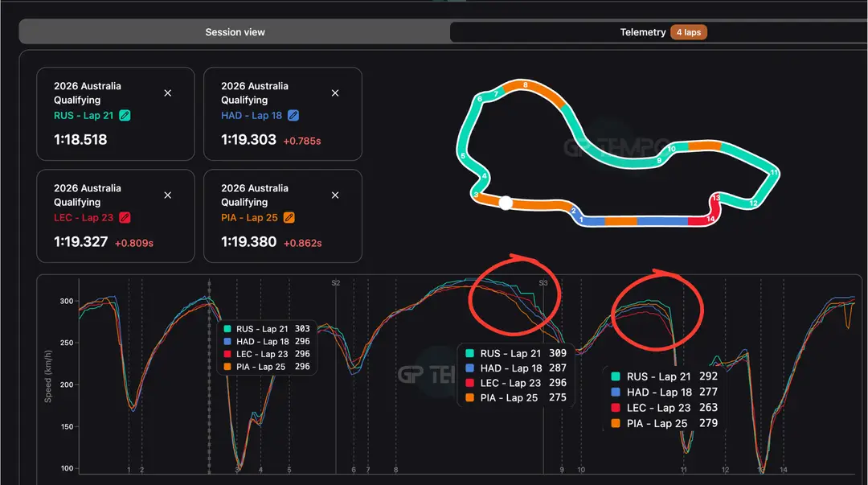Edit color for HAD Lap 18
The width and height of the screenshot is (868, 485).
pos(293,115)
